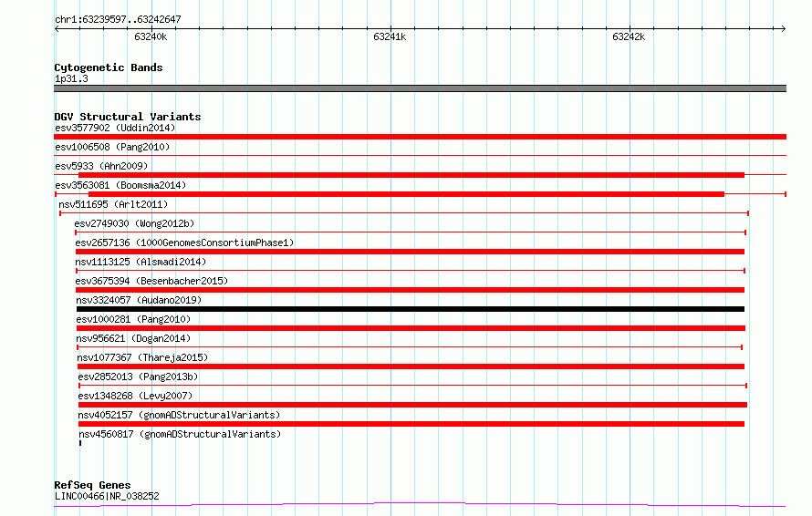Select the 1p31.3 band label
Viewport: 812px width, 516px height.
71,78
